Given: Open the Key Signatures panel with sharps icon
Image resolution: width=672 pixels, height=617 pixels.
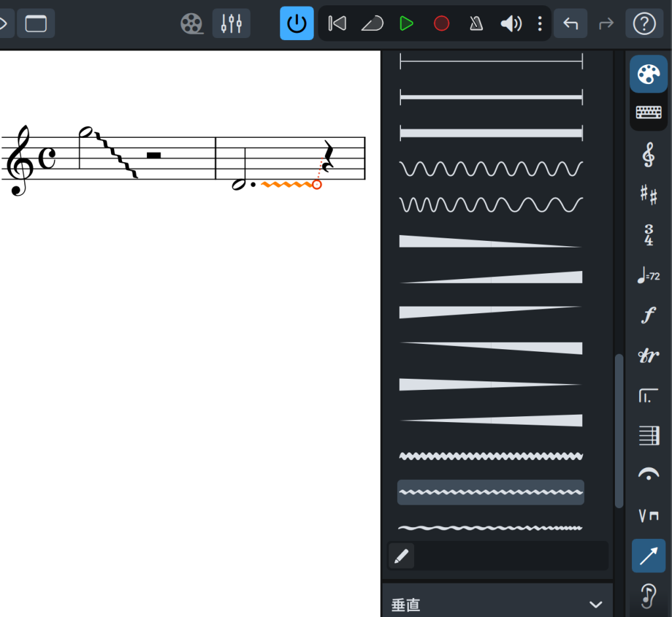Looking at the screenshot, I should [x=648, y=195].
